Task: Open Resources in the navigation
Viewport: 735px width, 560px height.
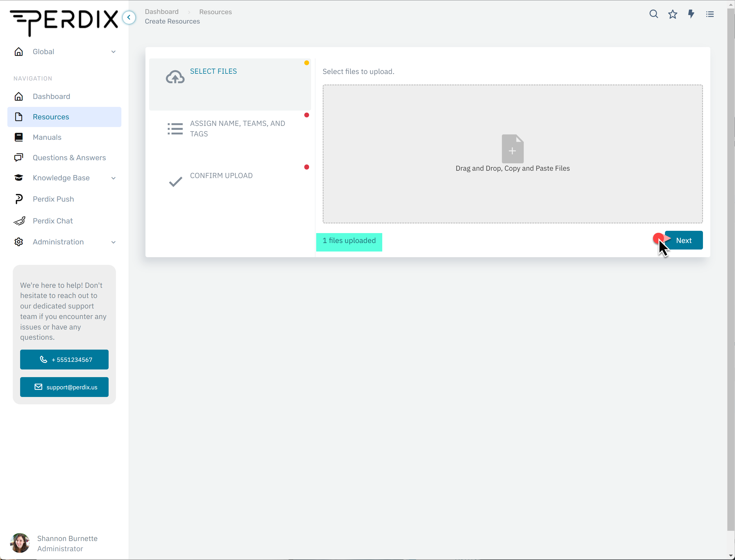Action: 64,117
